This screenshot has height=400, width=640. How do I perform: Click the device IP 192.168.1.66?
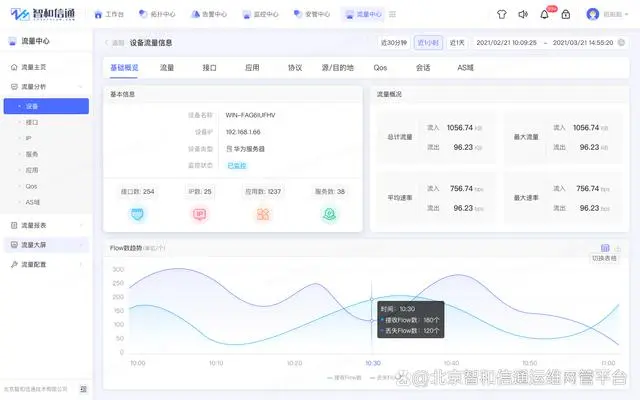coord(243,132)
